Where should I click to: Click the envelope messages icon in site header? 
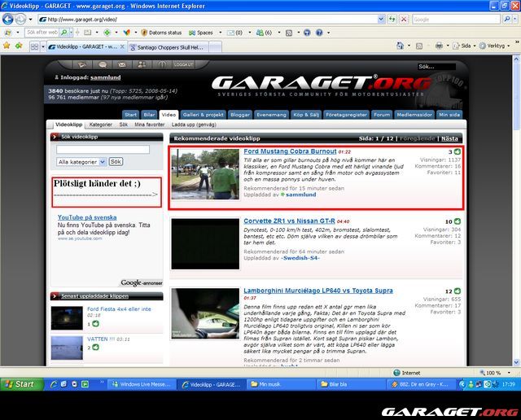(x=122, y=64)
